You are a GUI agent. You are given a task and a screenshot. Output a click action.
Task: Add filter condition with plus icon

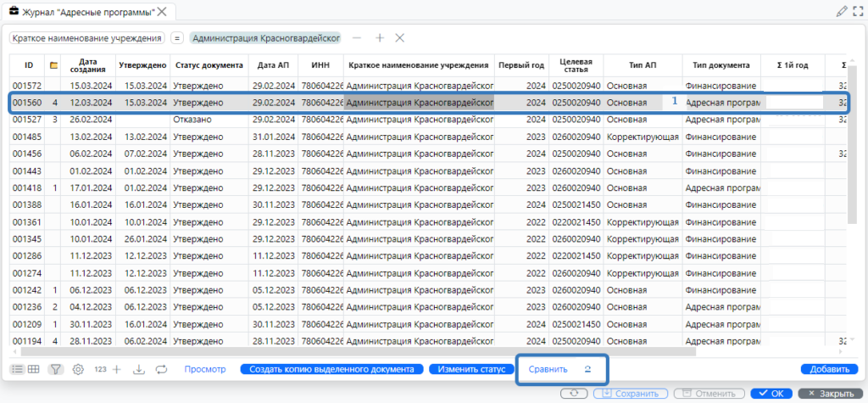[x=380, y=38]
